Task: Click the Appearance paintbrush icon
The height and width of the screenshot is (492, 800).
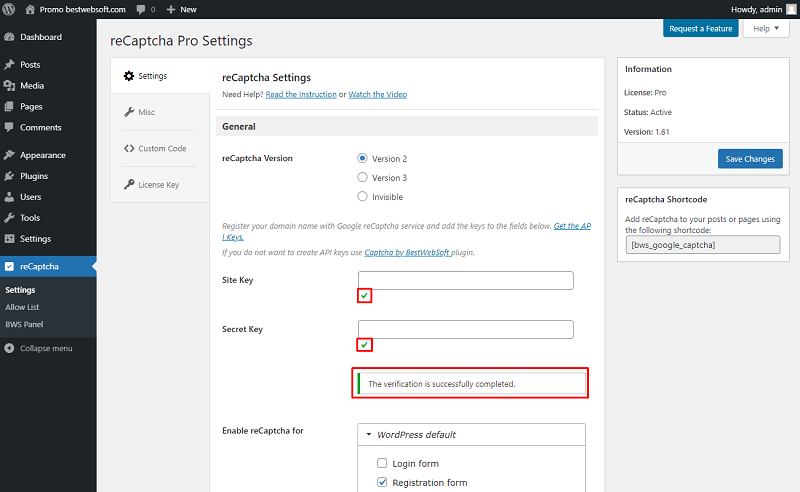Action: 9,155
